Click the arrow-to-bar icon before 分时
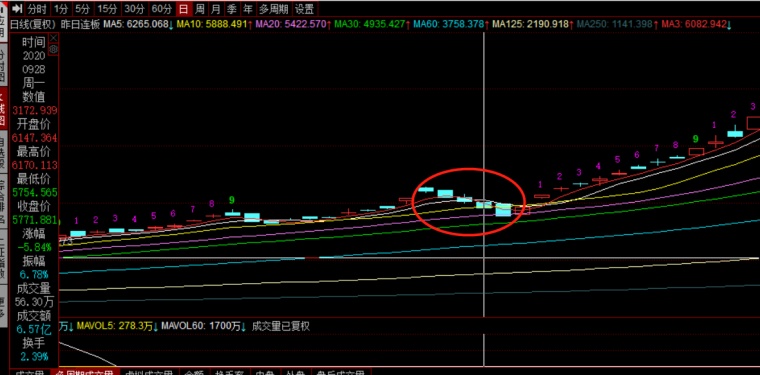This screenshot has height=375, width=760. pos(17,8)
